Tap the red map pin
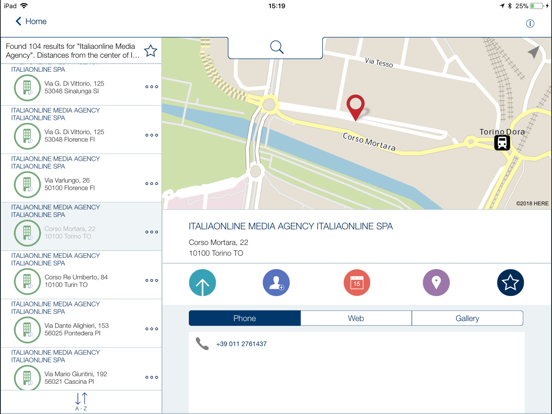Viewport: 552px width, 414px height. pyautogui.click(x=355, y=107)
